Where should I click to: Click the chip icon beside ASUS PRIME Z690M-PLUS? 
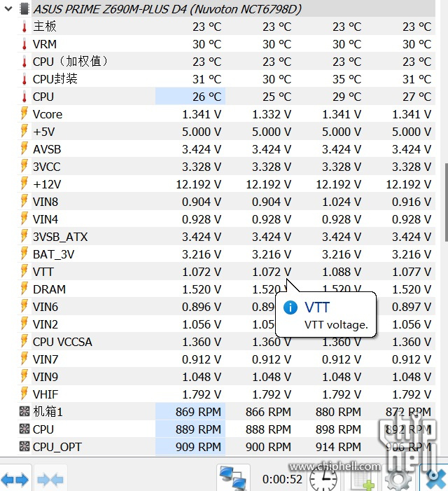[24, 9]
